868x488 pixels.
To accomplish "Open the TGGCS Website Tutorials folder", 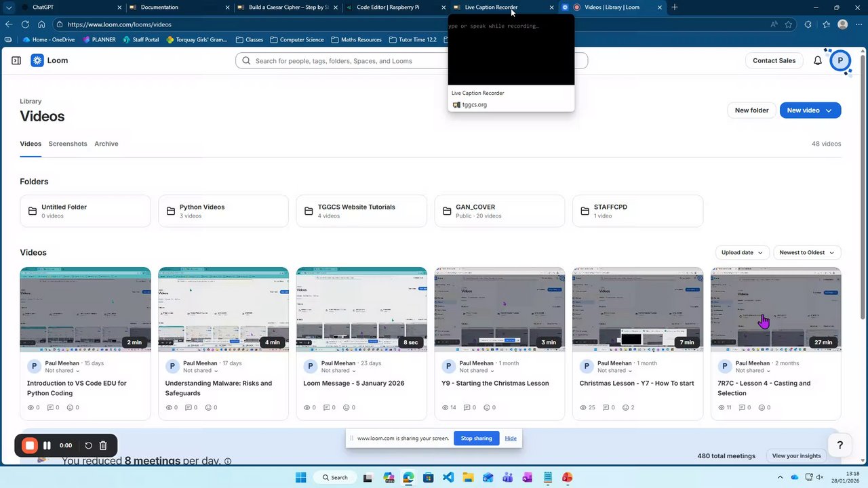I will click(x=361, y=211).
